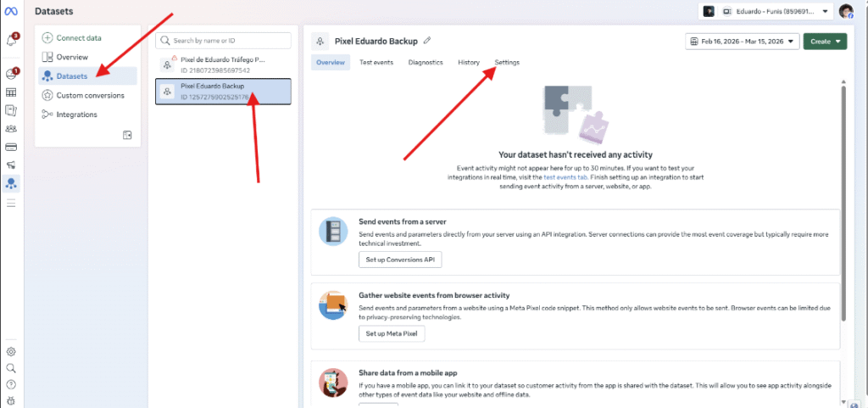Click the Set up Meta Pixel button
Image resolution: width=868 pixels, height=408 pixels.
[x=392, y=333]
